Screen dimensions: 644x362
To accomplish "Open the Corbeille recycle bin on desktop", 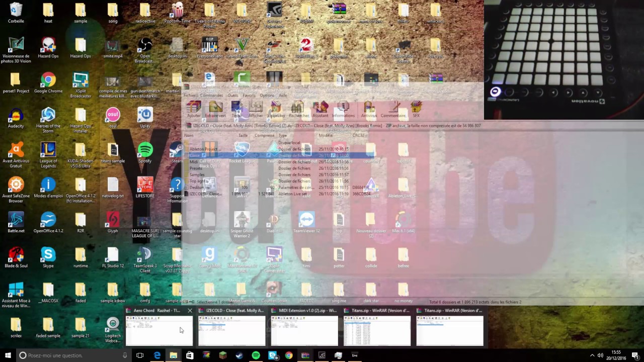I will tap(16, 13).
